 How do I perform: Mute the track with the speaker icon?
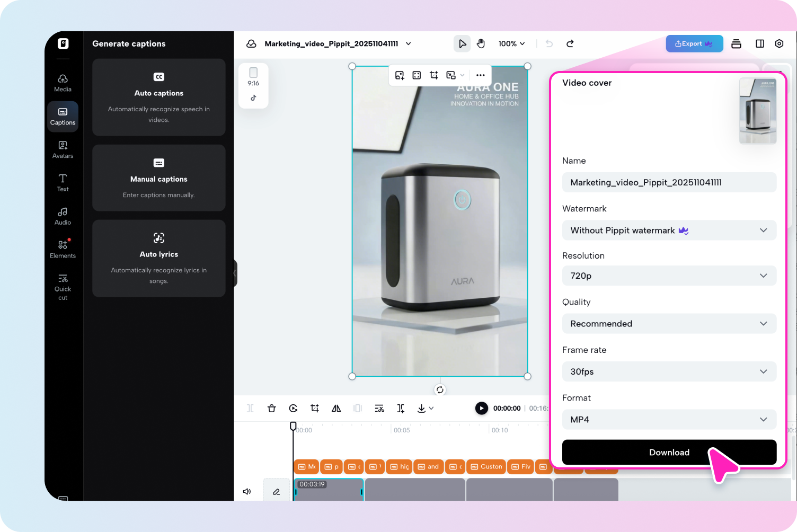pos(247,491)
